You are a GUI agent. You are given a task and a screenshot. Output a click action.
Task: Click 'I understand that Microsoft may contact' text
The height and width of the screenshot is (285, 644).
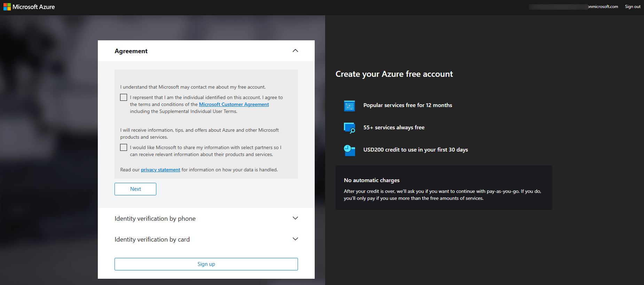(193, 87)
